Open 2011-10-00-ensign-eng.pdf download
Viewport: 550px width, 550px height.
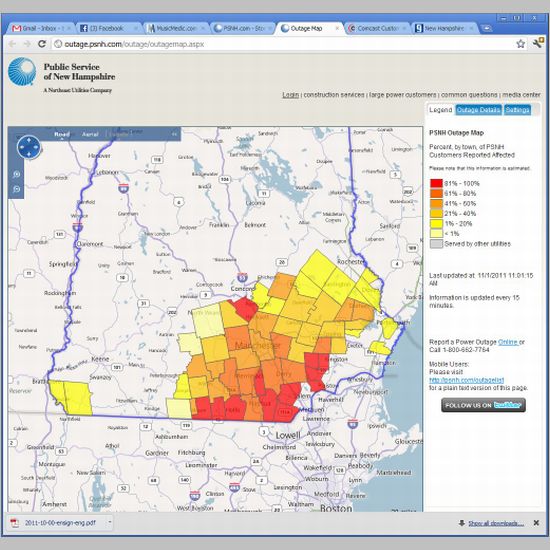click(x=60, y=523)
